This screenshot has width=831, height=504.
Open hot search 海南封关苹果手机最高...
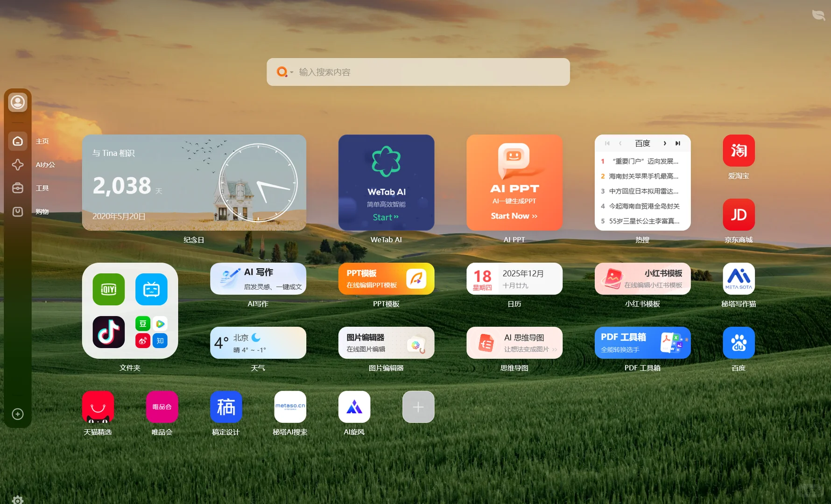tap(642, 176)
